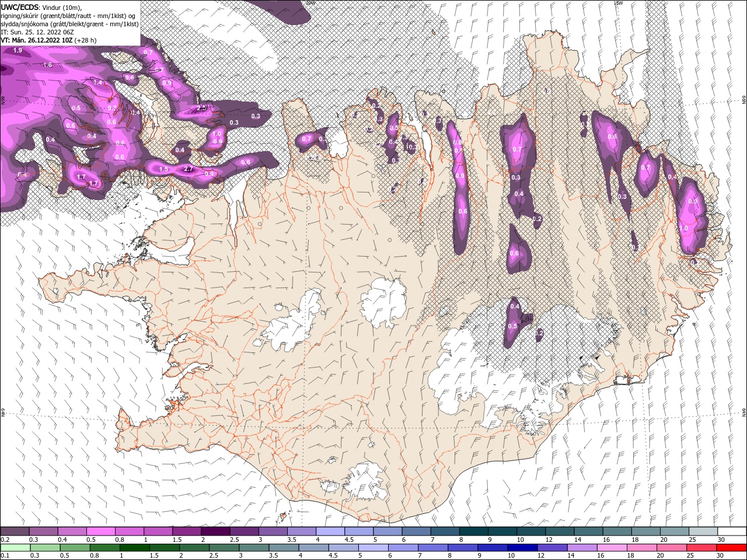
Task: Click the 4 light periwinkle swatch, upper legend row
Action: pos(330,531)
